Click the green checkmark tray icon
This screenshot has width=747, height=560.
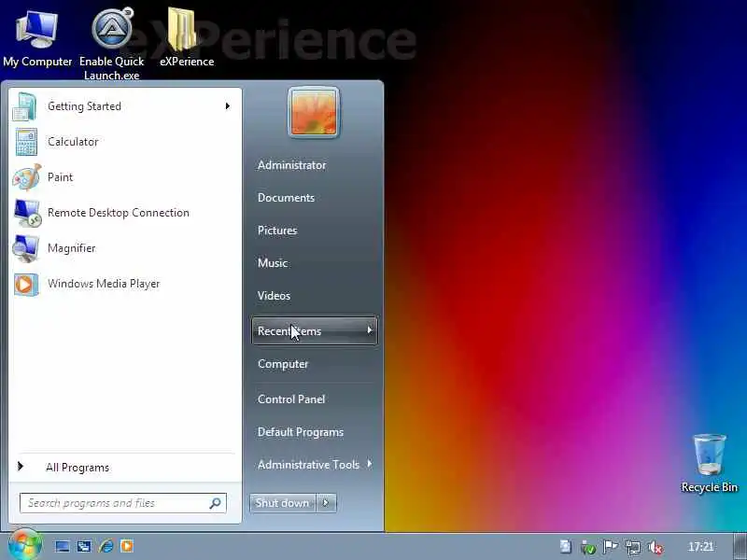point(588,547)
